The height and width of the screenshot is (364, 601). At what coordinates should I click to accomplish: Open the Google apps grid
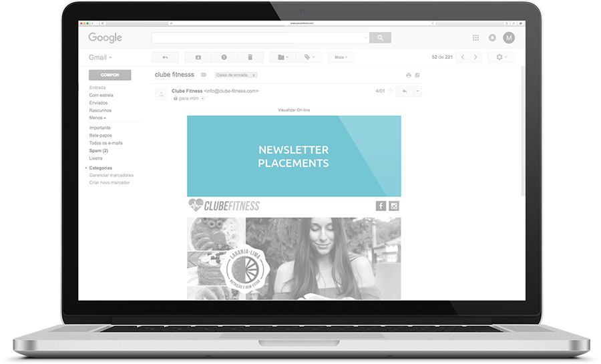[x=475, y=37]
